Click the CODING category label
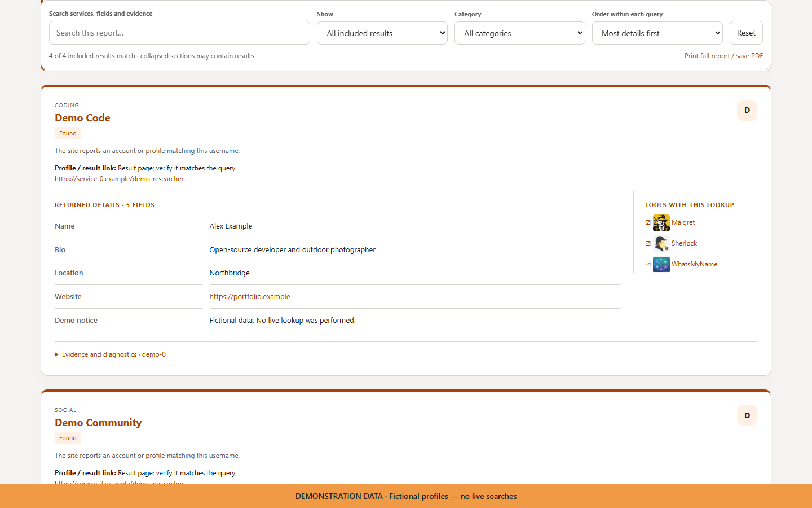The height and width of the screenshot is (508, 812). pos(67,106)
